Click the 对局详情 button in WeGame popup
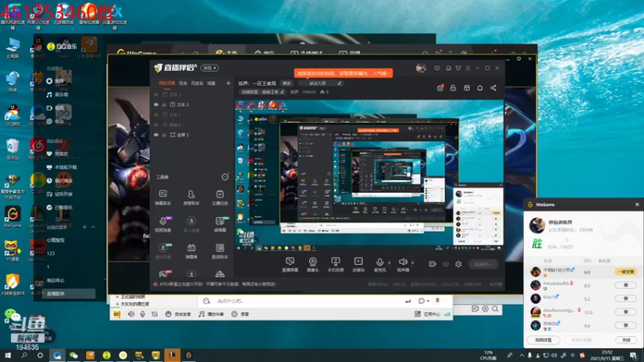This screenshot has width=644, height=362. click(x=543, y=339)
